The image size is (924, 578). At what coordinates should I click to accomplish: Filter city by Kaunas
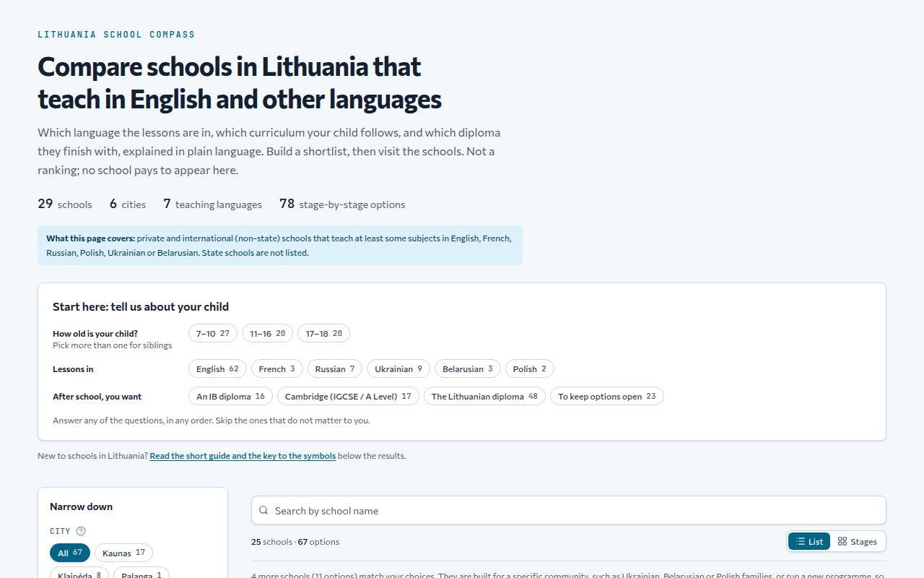[123, 553]
